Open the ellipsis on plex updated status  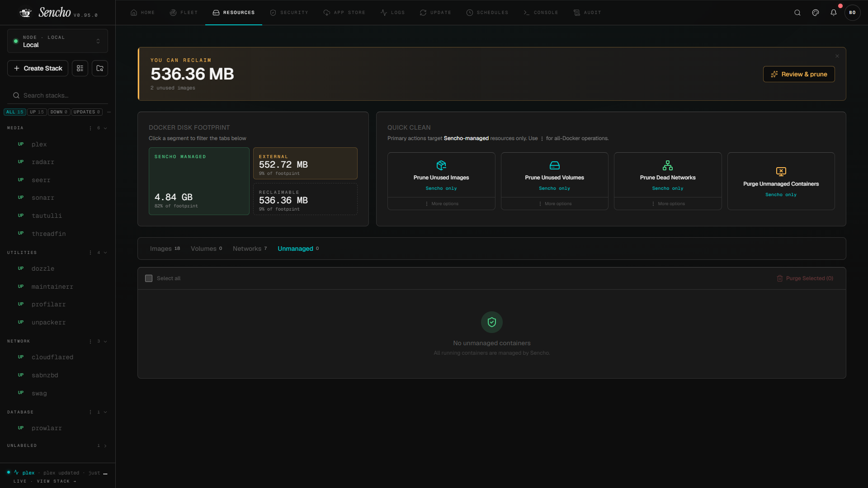[105, 473]
